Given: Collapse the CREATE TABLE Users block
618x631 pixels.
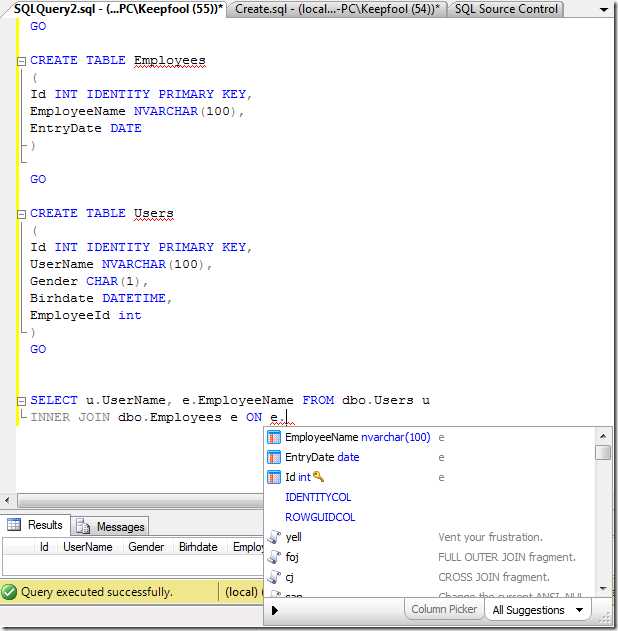Looking at the screenshot, I should click(21, 214).
